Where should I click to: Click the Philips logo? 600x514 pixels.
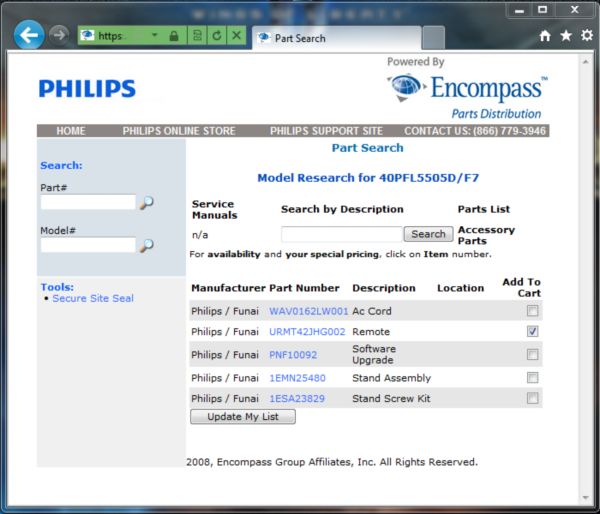(x=87, y=88)
